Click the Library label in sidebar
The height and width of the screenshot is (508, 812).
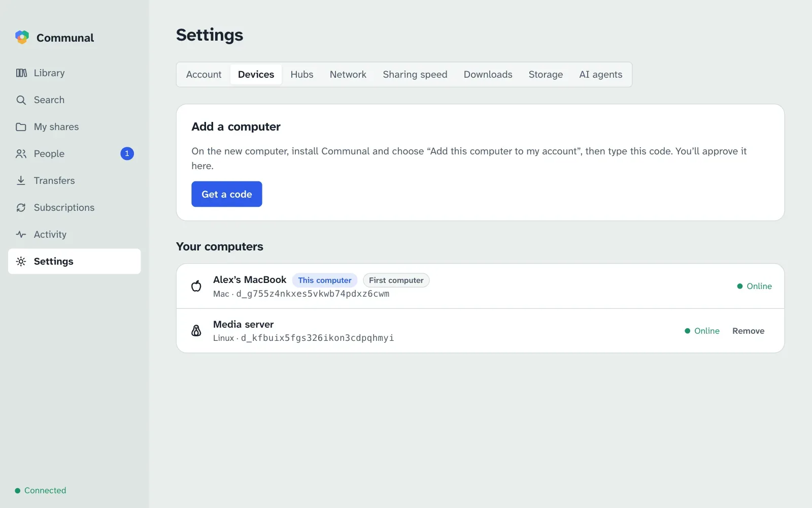49,73
